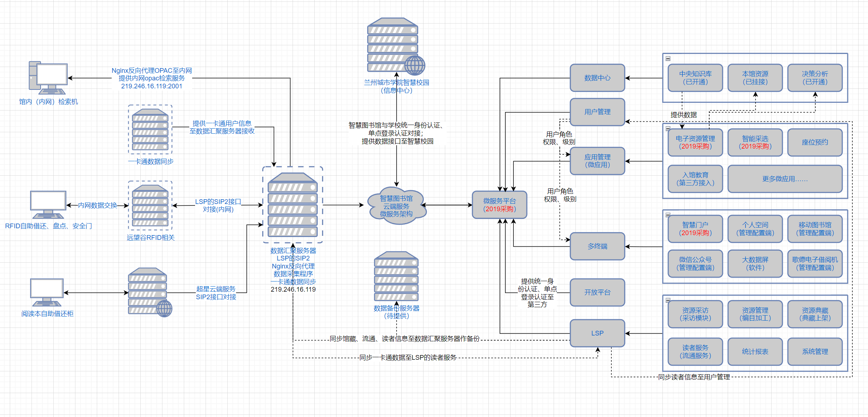Click the 开放平台 block
The image size is (868, 417).
pos(597,292)
